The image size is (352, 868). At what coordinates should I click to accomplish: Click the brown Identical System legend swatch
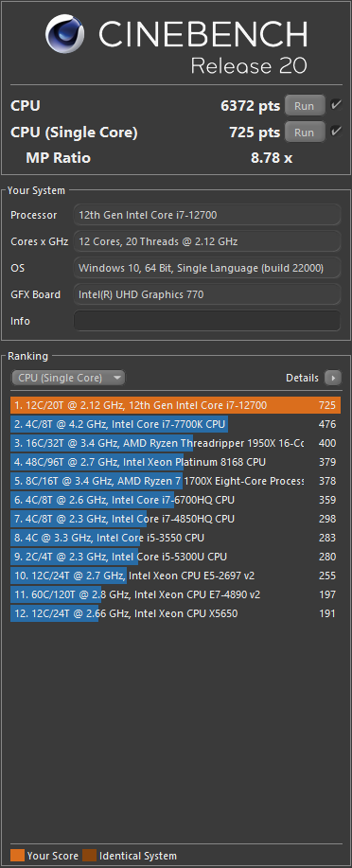point(89,856)
